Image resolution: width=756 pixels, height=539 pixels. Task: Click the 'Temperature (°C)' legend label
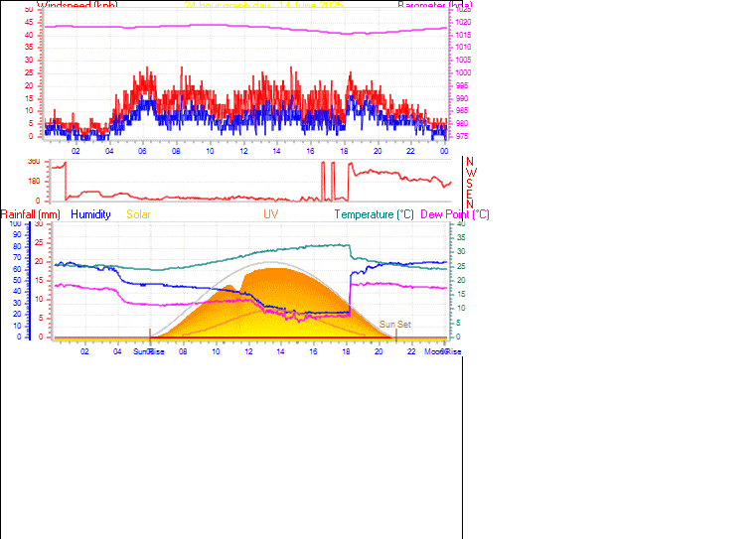[375, 214]
